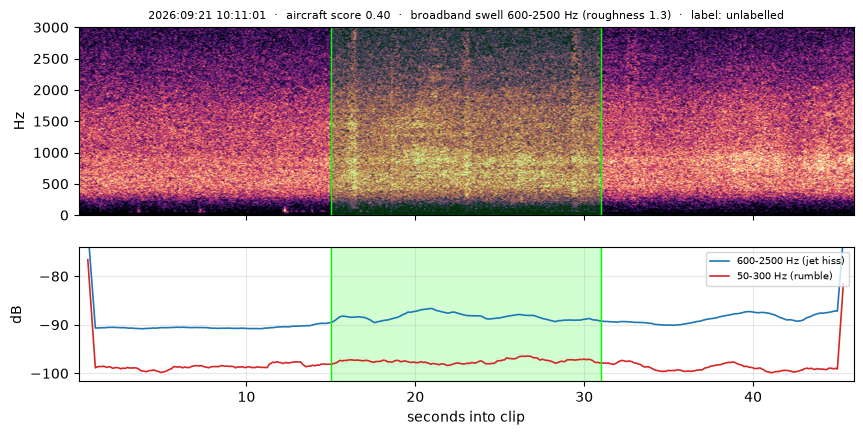Click the 2500 Hz tick label

pyautogui.click(x=52, y=59)
